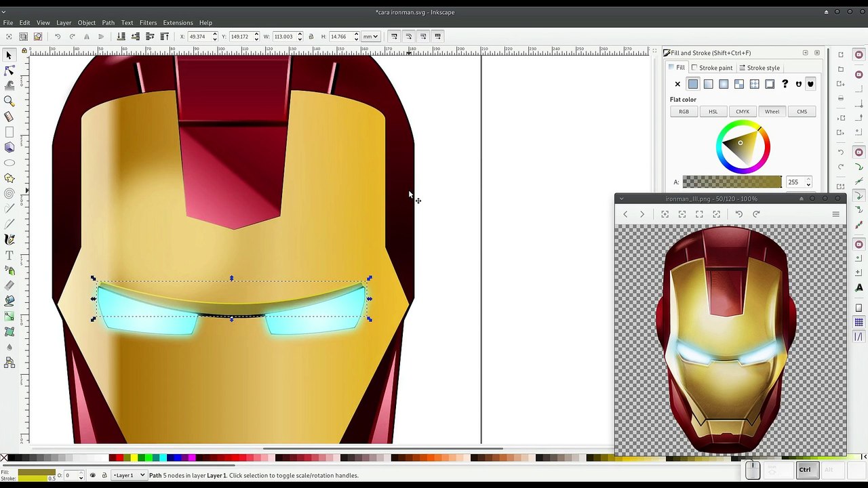This screenshot has height=488, width=868.
Task: Open Layer menu
Action: (64, 22)
